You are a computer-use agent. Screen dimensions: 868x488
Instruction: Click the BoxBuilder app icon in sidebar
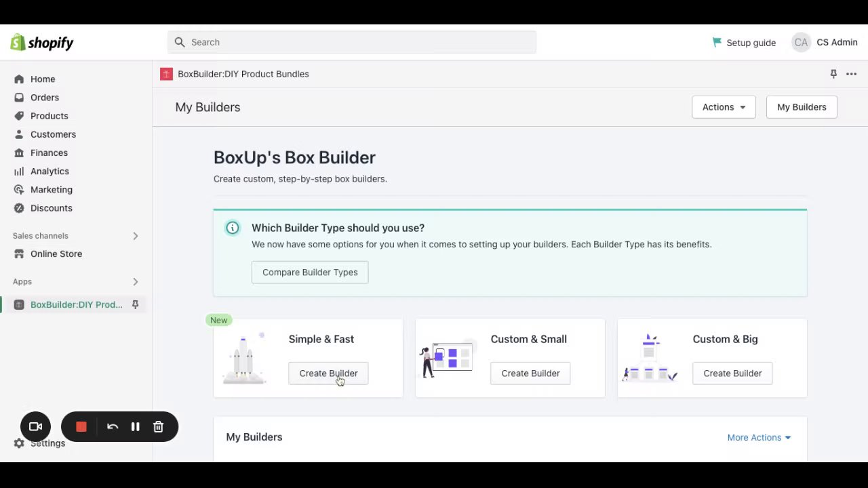pos(19,305)
